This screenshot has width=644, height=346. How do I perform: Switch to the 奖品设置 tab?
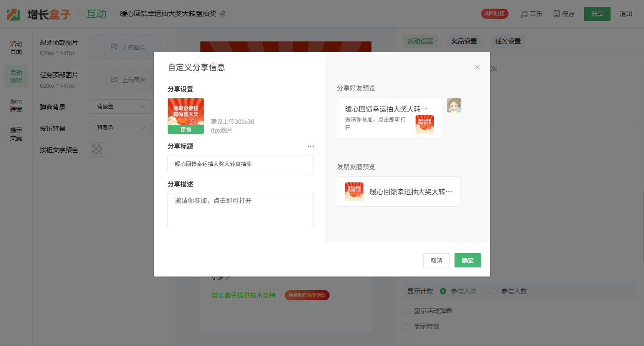pyautogui.click(x=464, y=41)
